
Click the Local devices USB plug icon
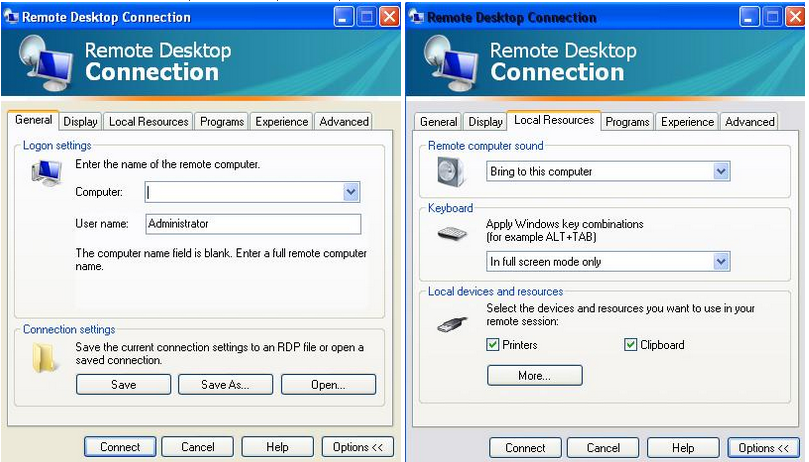click(x=452, y=324)
